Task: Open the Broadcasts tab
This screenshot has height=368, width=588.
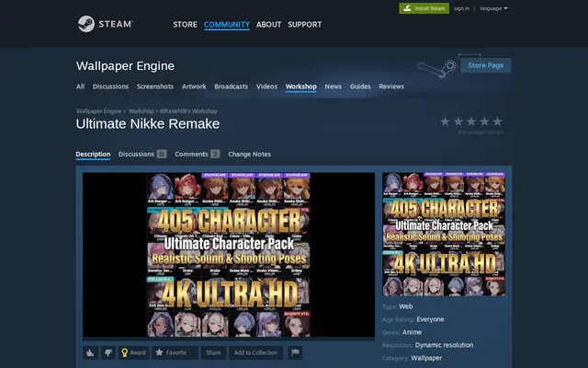Action: coord(231,86)
